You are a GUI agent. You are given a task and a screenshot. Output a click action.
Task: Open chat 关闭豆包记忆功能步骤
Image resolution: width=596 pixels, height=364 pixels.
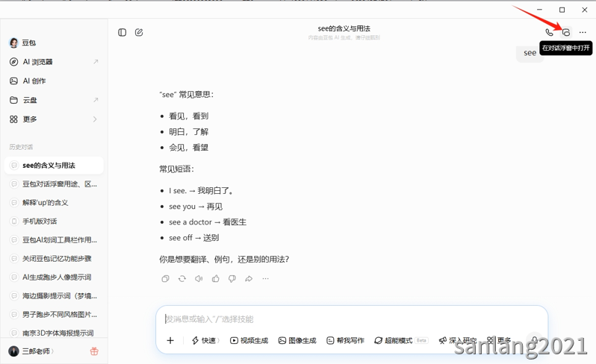(x=54, y=259)
